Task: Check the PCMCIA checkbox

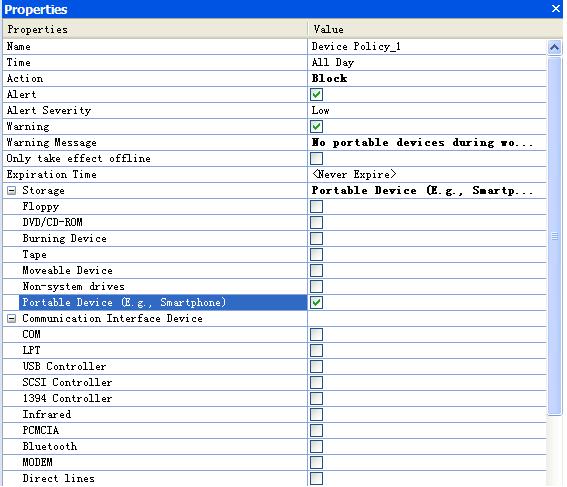Action: click(x=316, y=430)
